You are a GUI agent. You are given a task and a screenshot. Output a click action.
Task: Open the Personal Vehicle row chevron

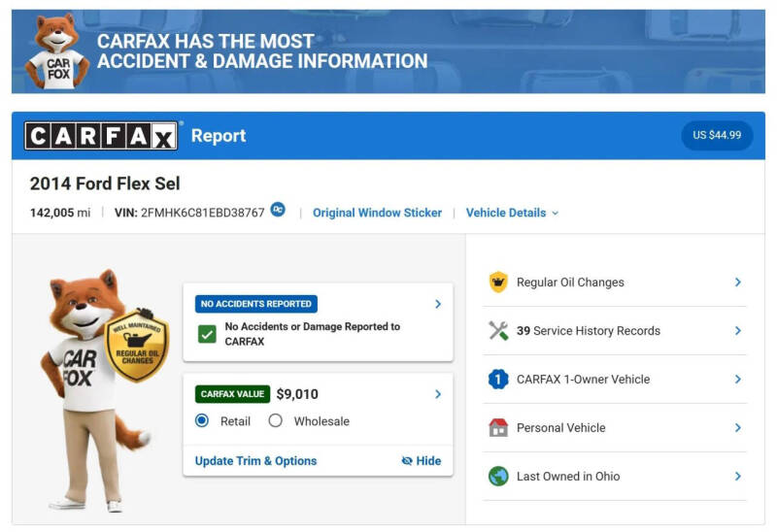(x=738, y=428)
